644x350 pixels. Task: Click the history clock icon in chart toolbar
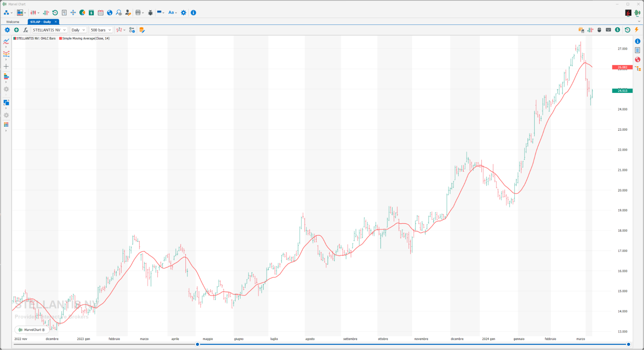(627, 30)
